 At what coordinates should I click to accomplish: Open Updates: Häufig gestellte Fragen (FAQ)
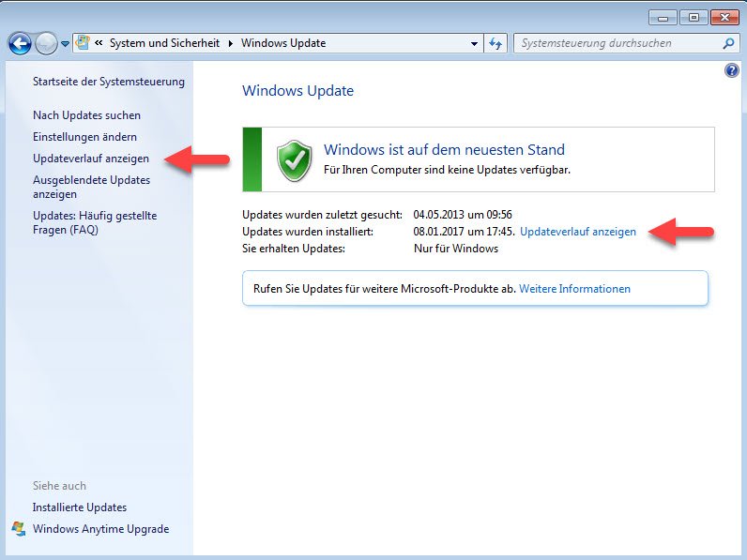point(95,222)
